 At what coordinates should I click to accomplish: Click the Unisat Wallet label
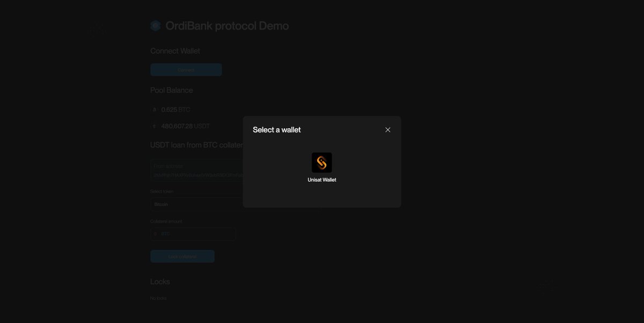click(x=322, y=180)
